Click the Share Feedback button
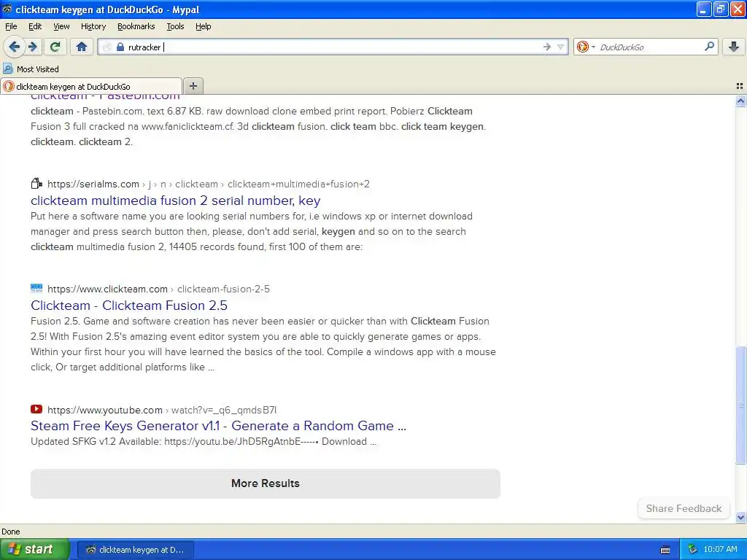 684,508
